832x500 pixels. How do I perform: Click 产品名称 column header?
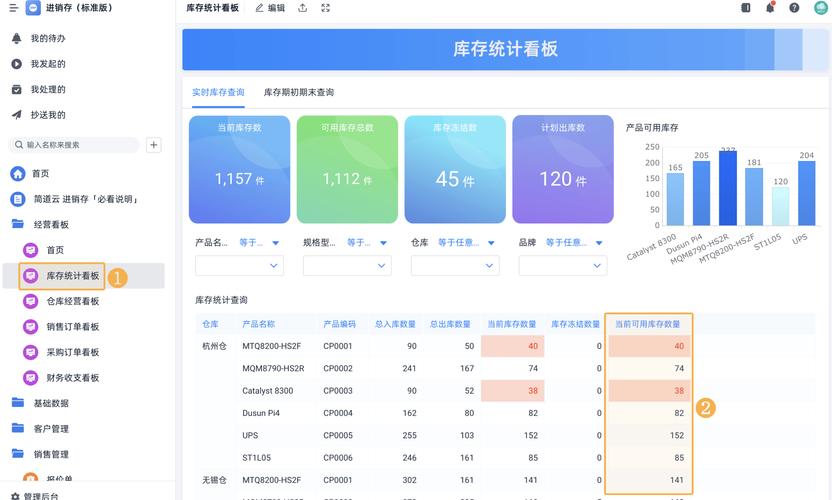[258, 324]
